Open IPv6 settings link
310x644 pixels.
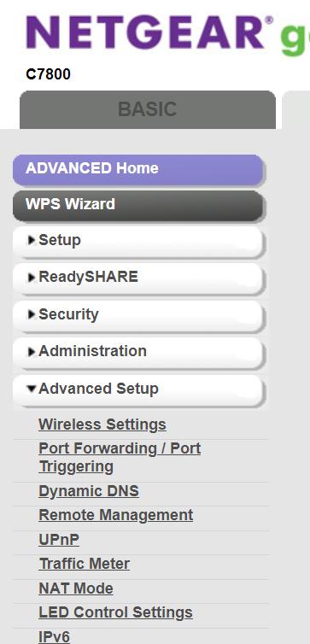54,636
